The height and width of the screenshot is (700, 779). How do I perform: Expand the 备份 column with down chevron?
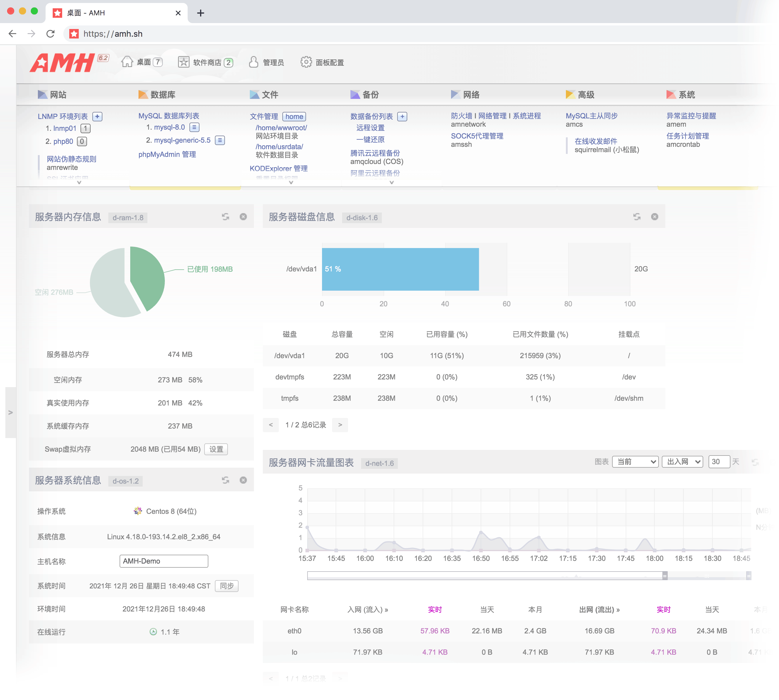pyautogui.click(x=392, y=183)
